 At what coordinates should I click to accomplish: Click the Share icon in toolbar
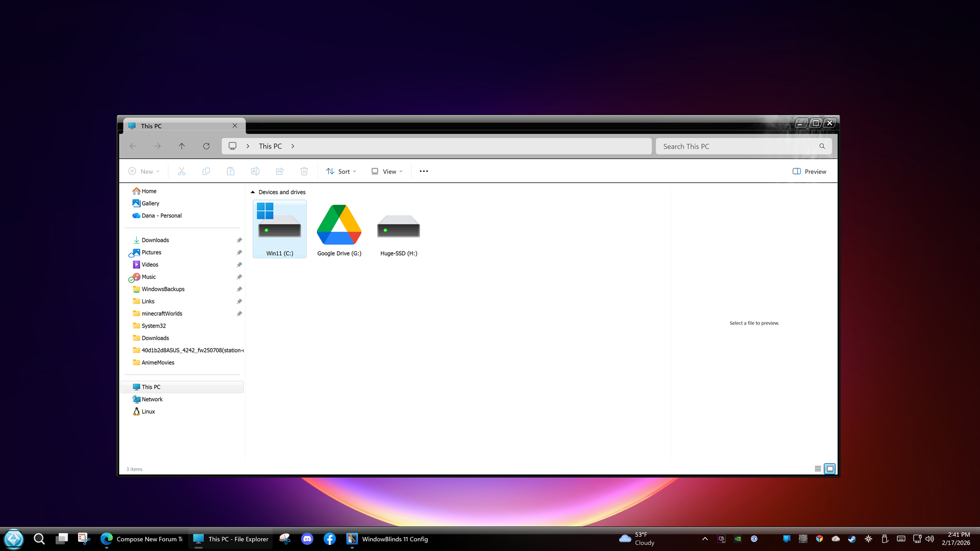tap(280, 171)
